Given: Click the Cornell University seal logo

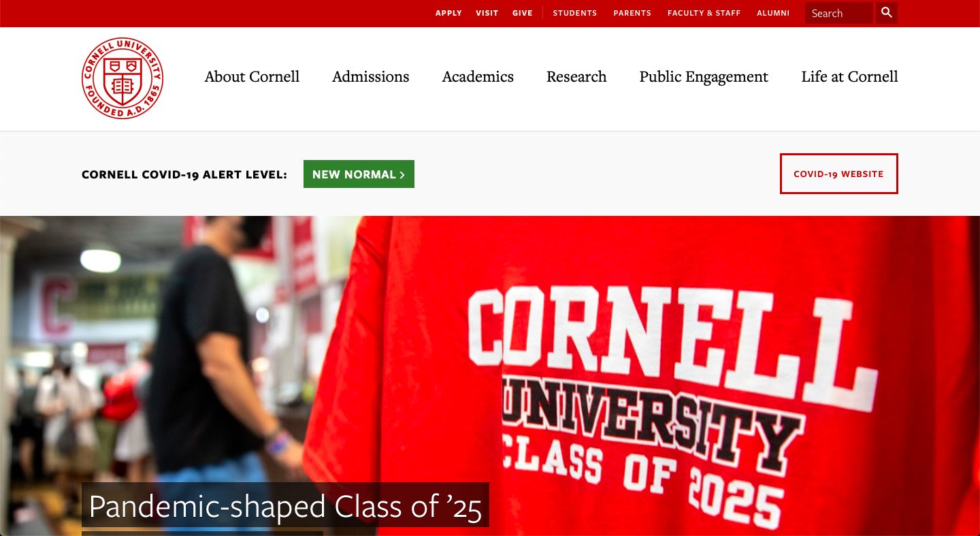Looking at the screenshot, I should coord(122,78).
